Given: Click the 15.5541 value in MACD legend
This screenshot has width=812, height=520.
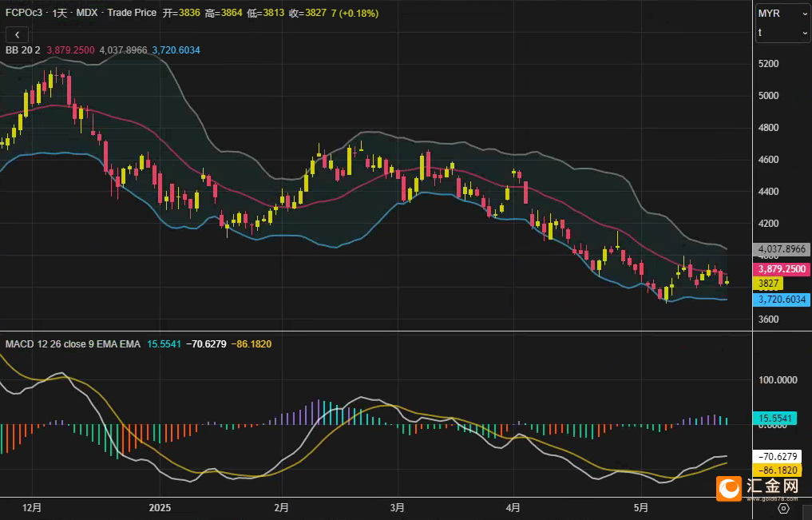Looking at the screenshot, I should pyautogui.click(x=164, y=344).
